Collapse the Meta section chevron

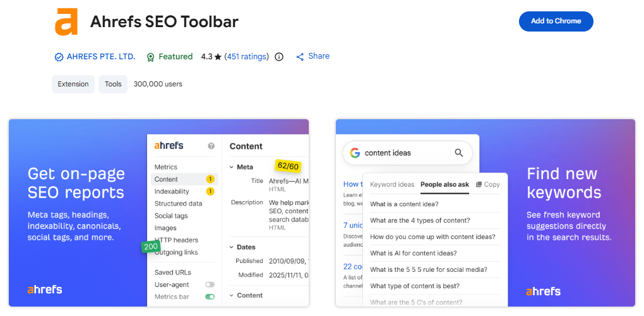coord(232,167)
